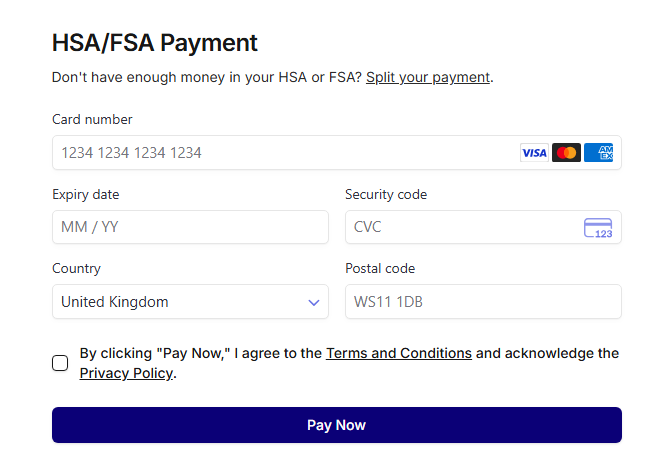This screenshot has height=475, width=666.
Task: Expand the Country dropdown chevron arrow
Action: [x=314, y=302]
